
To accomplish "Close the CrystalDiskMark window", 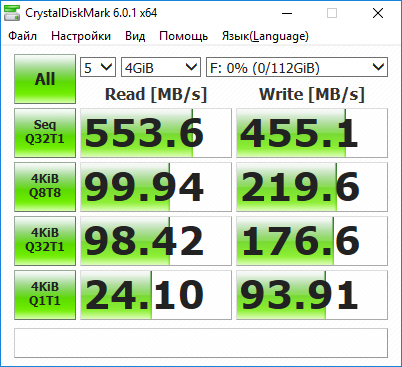I will tap(378, 13).
